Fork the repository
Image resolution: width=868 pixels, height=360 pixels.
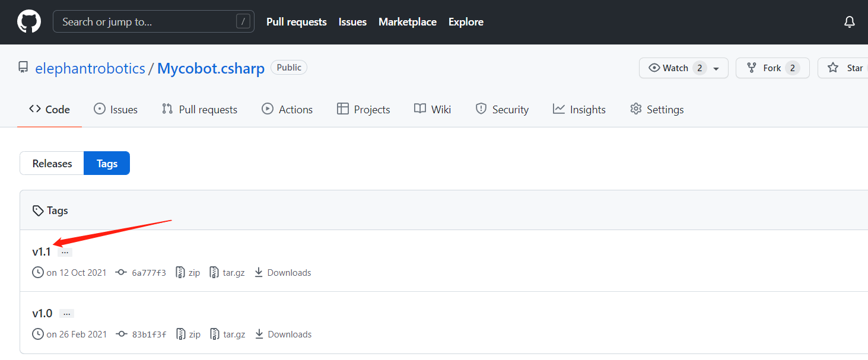click(x=771, y=68)
